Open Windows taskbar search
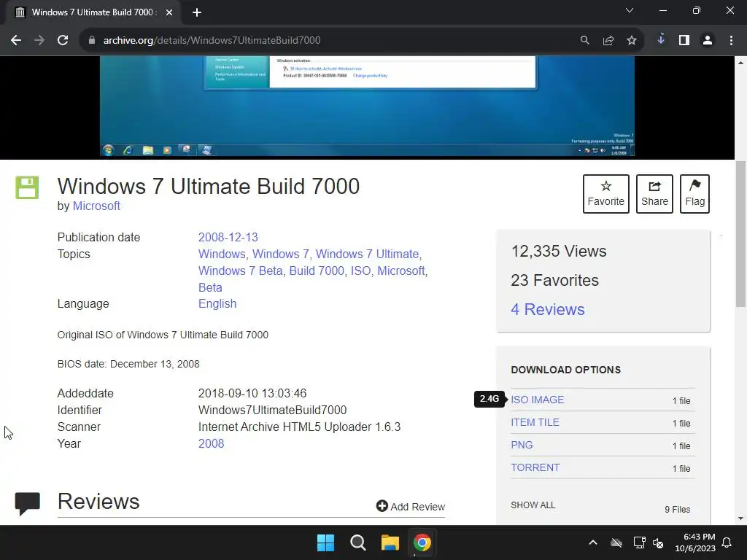 click(357, 542)
